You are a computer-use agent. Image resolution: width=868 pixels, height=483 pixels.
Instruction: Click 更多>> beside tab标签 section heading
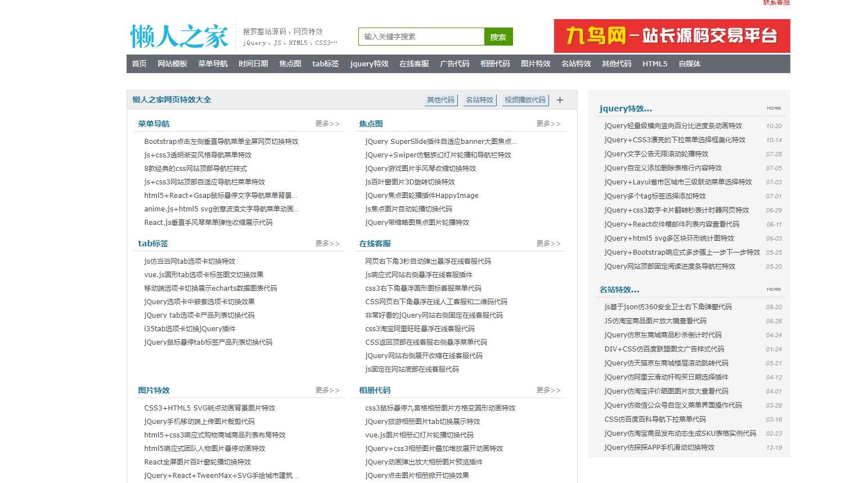[x=327, y=243]
